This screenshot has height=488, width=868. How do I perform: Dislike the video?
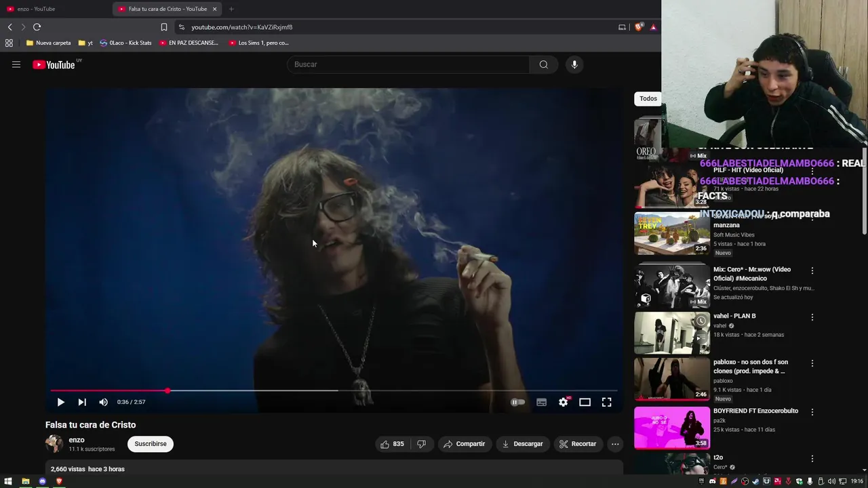(421, 444)
